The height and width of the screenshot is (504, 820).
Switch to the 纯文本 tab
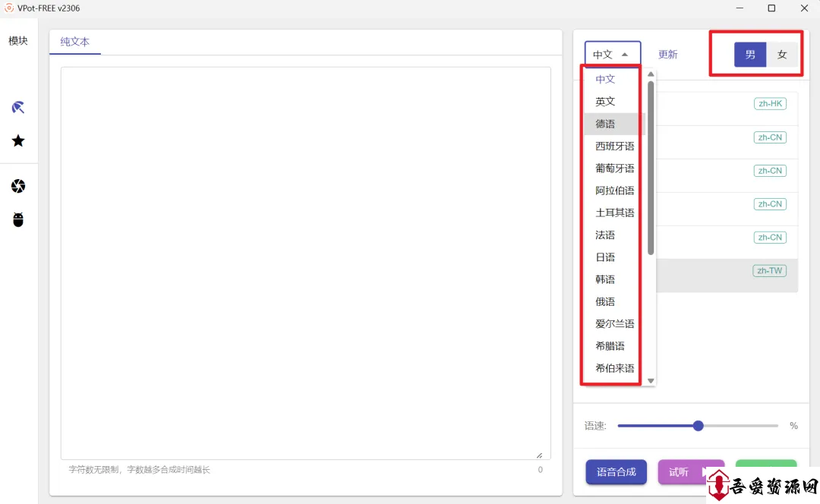[x=74, y=42]
